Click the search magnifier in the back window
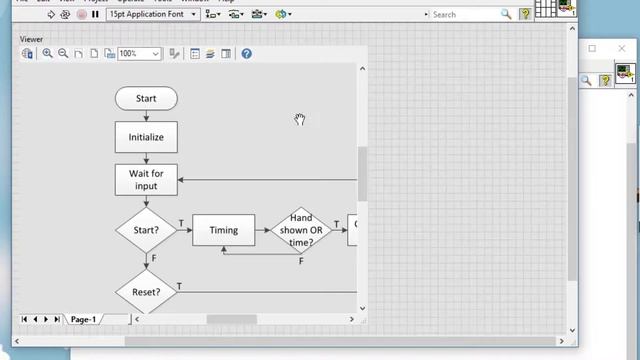 (586, 80)
